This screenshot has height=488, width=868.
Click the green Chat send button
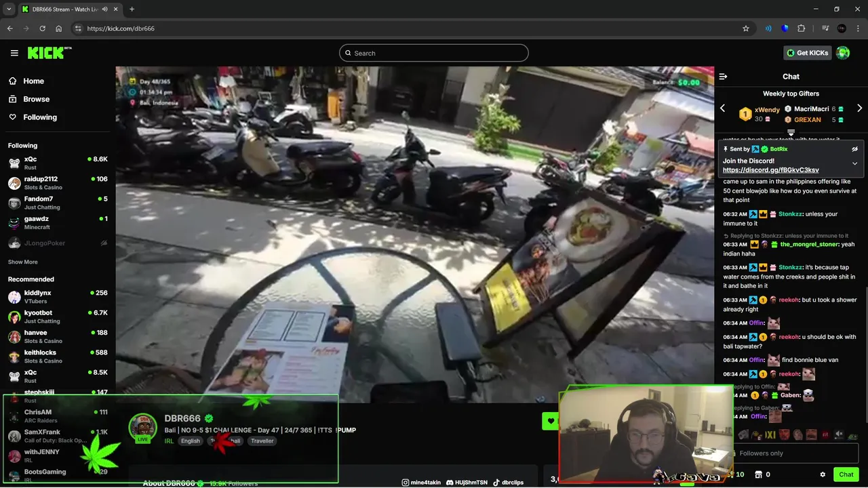[x=846, y=474]
